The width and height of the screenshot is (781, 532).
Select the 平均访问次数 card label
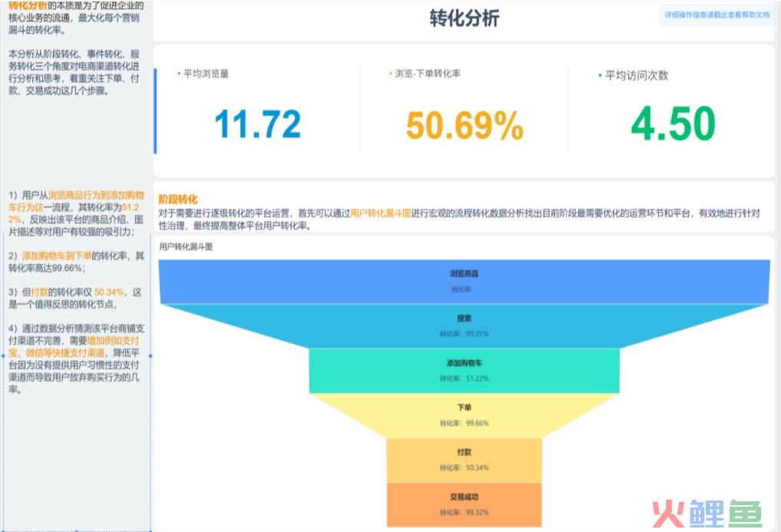(637, 75)
